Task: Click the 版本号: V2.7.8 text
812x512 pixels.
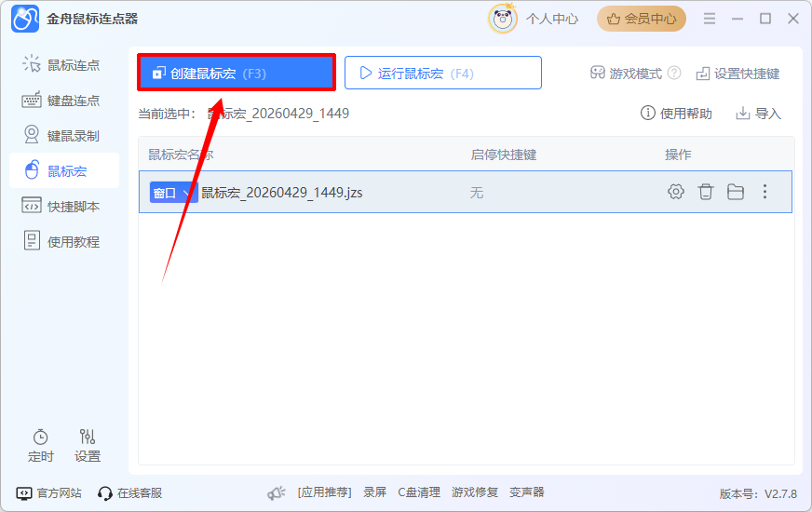Action: (x=758, y=494)
